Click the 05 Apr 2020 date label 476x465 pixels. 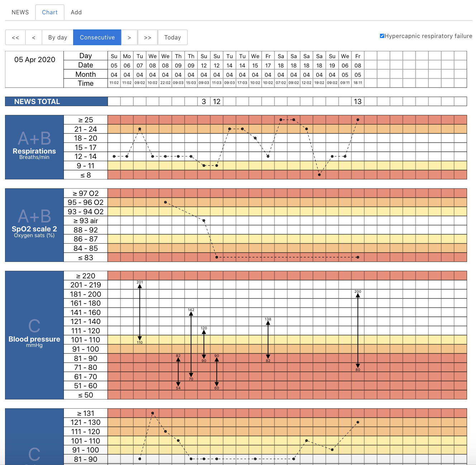(x=34, y=60)
